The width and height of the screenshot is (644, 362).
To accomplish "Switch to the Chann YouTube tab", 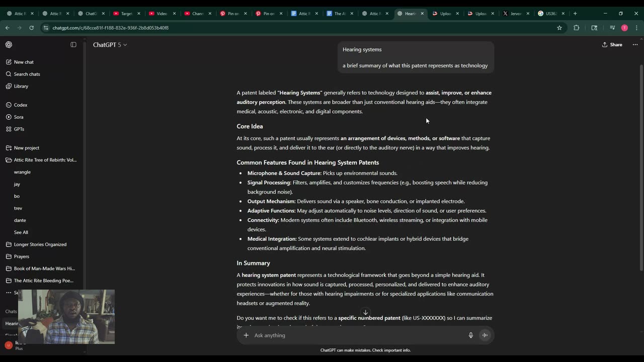I will 197,14.
